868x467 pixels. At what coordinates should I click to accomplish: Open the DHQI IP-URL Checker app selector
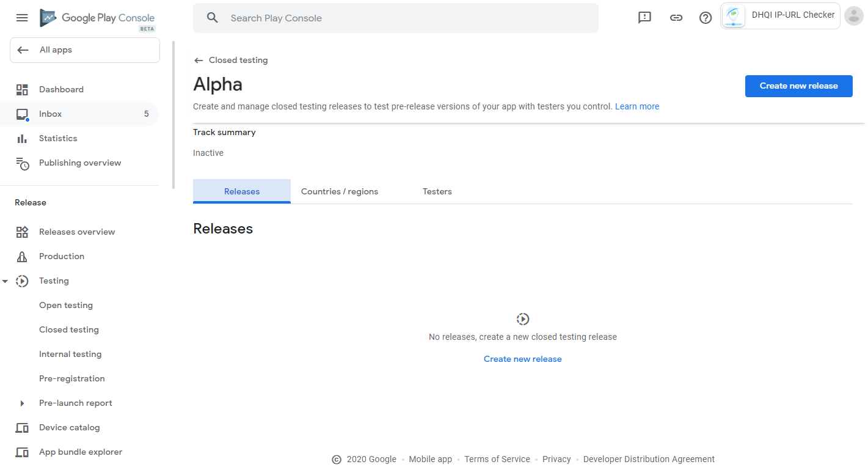(x=780, y=16)
